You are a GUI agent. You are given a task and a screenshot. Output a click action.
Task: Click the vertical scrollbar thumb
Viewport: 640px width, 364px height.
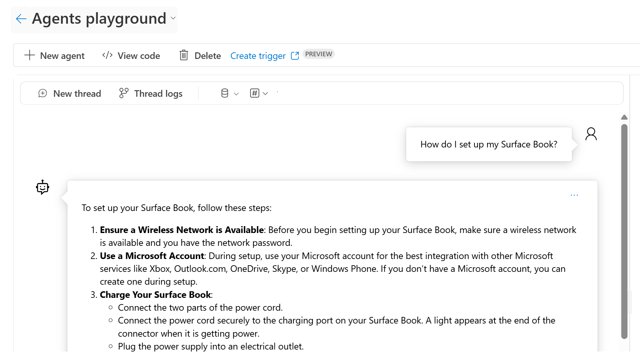624,230
